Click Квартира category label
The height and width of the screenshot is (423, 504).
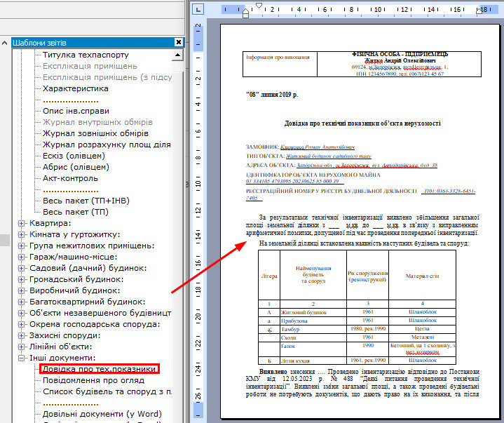(x=50, y=223)
